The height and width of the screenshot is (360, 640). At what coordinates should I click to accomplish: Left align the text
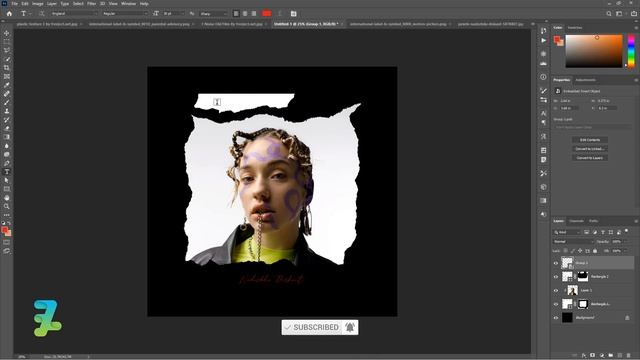click(236, 13)
